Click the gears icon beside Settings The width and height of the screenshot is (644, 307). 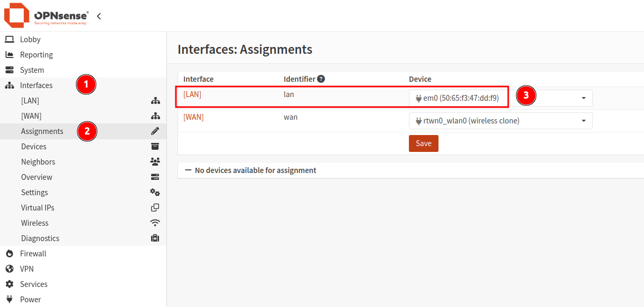click(x=155, y=192)
